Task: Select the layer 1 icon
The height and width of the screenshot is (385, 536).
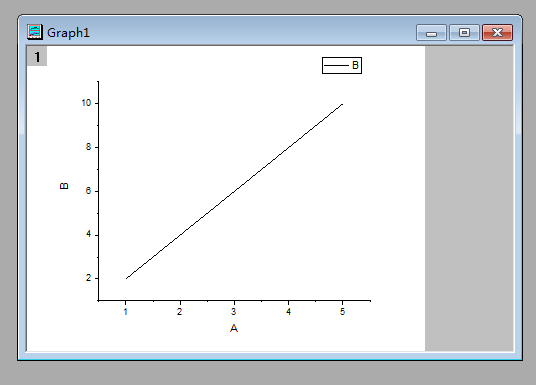Action: [37, 56]
